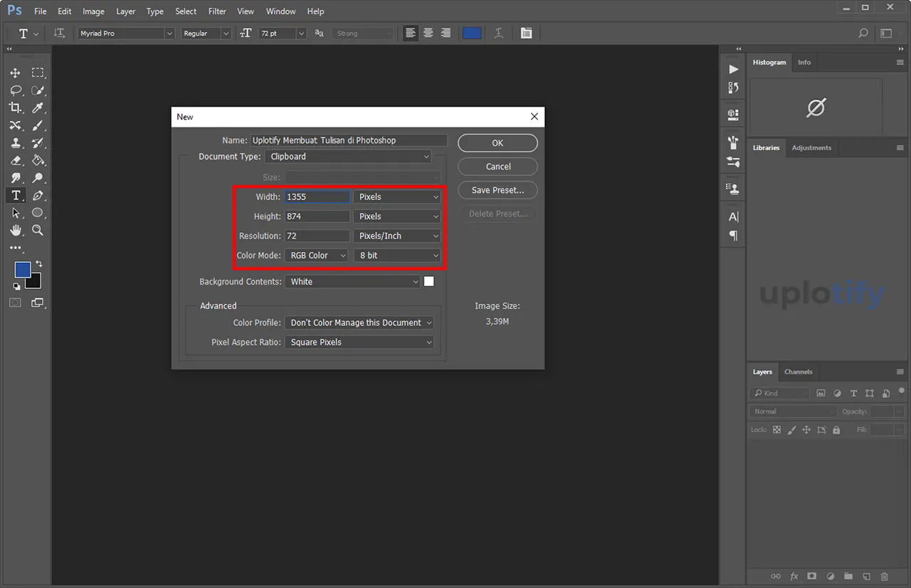Switch to the Channels tab
The image size is (911, 588).
(798, 372)
